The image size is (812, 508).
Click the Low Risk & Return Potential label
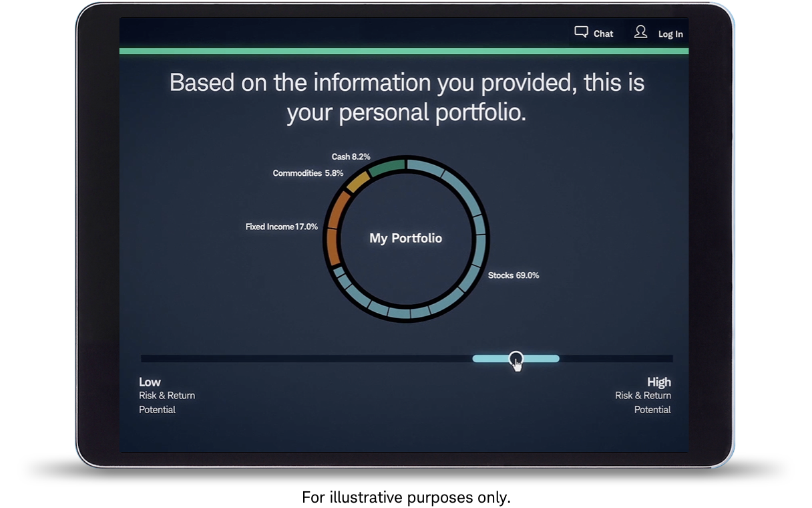[x=167, y=396]
